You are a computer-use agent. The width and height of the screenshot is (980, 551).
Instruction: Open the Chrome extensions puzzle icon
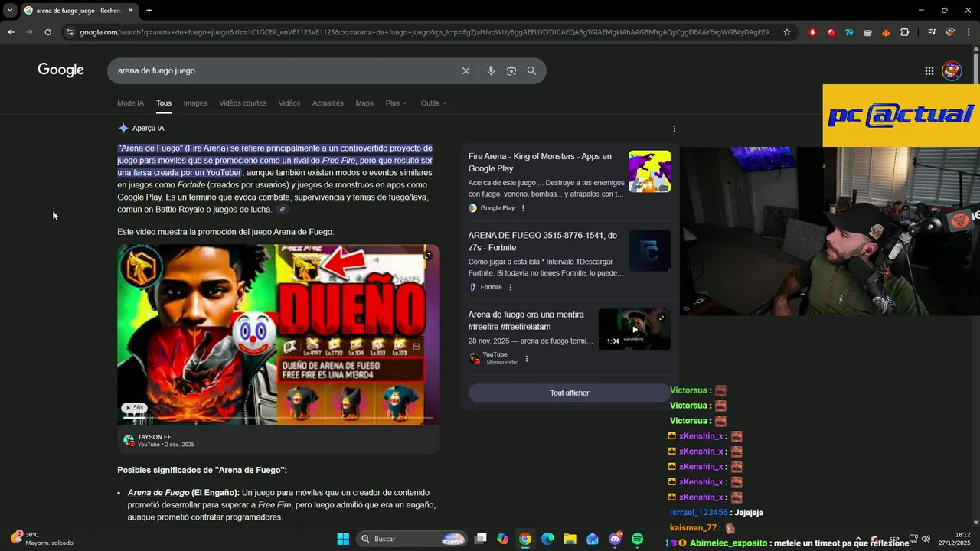(x=905, y=32)
